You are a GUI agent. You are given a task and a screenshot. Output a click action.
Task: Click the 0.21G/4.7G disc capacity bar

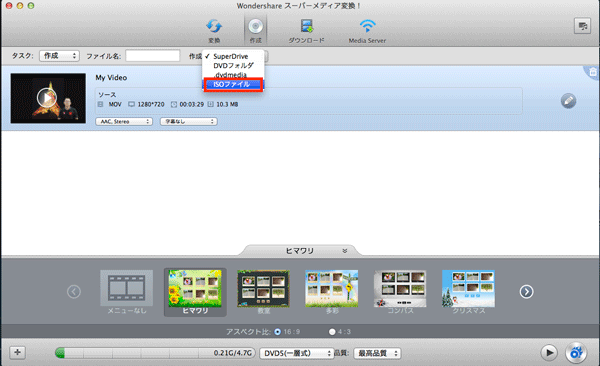point(155,353)
